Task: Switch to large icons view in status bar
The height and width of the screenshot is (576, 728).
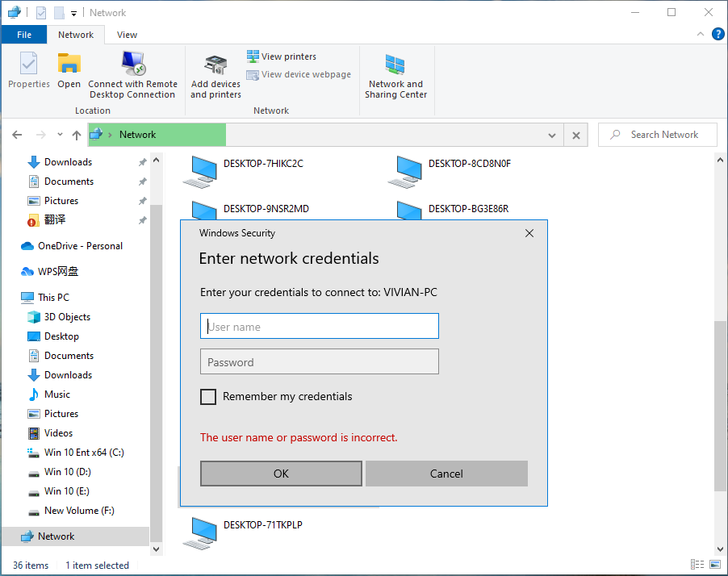Action: [714, 565]
